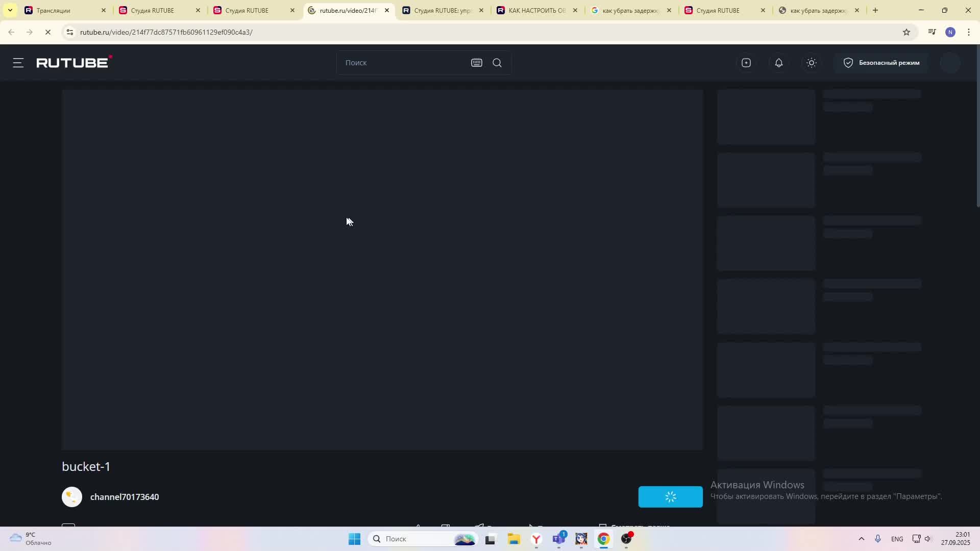Open Chrome media control icon
The image size is (980, 551).
point(932,32)
